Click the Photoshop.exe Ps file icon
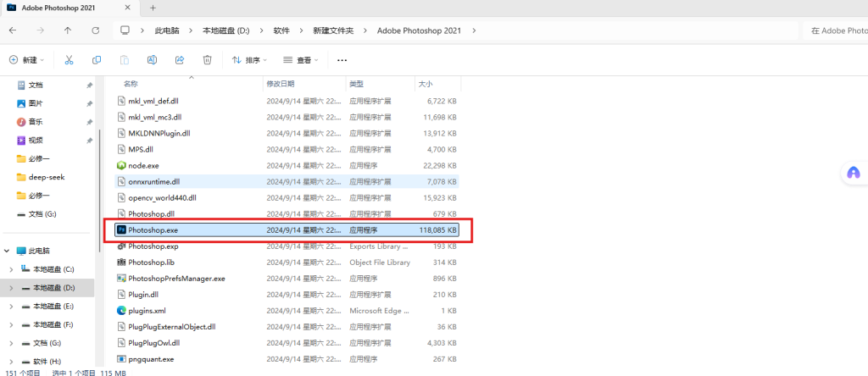The image size is (868, 376). tap(122, 229)
